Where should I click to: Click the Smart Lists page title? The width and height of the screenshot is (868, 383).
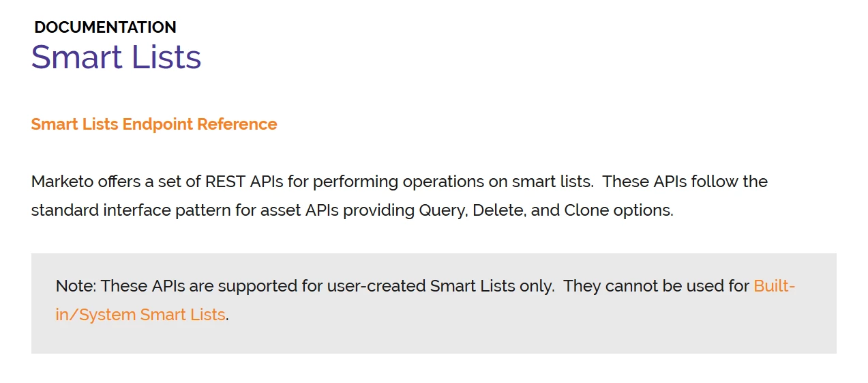pos(117,57)
